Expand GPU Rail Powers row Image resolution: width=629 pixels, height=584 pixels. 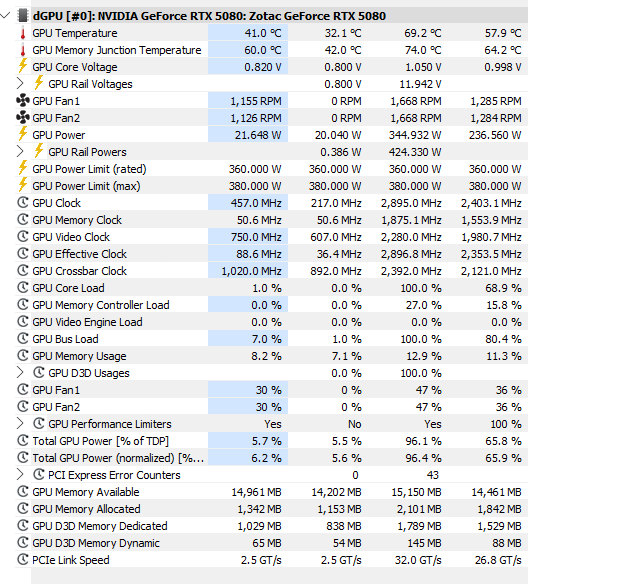20,152
